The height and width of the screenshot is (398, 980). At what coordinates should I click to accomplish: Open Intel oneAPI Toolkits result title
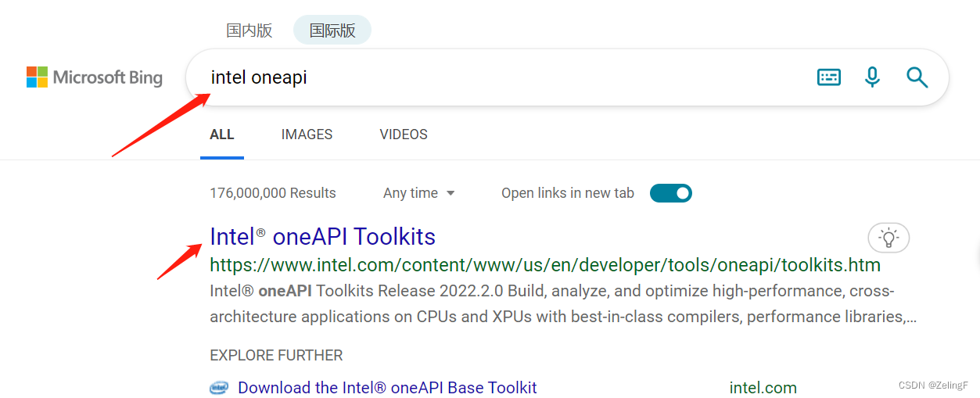pos(323,236)
